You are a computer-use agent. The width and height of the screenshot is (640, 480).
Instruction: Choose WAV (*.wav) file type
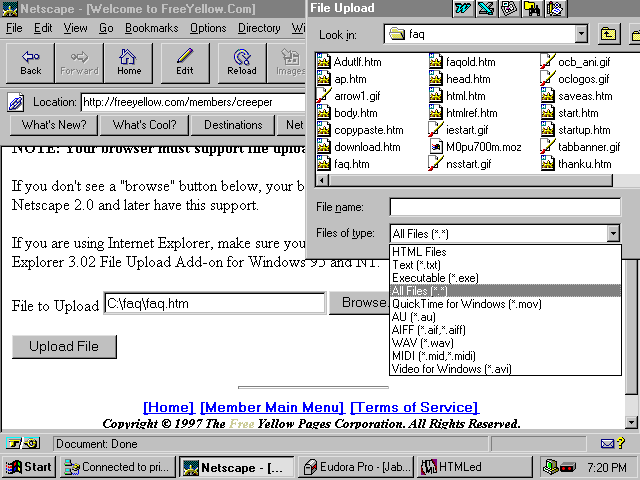(505, 343)
